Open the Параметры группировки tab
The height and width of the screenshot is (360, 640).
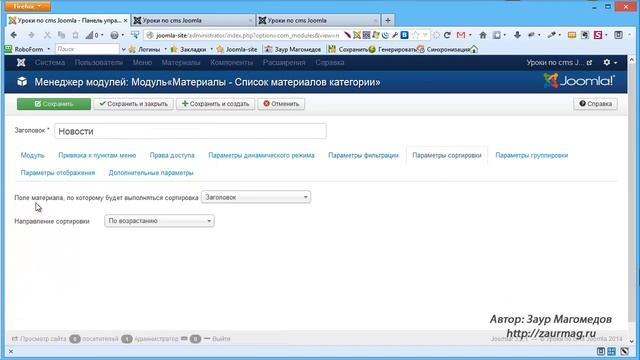pyautogui.click(x=532, y=155)
